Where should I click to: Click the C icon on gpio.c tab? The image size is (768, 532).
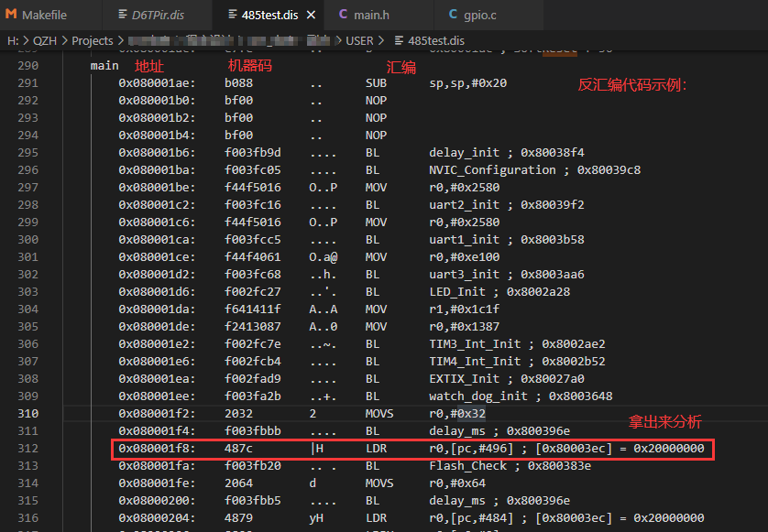[453, 15]
